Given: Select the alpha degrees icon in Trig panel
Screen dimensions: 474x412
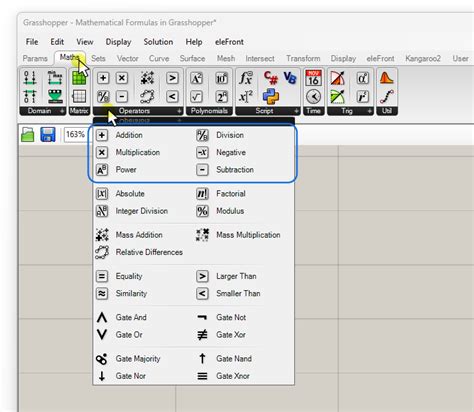Looking at the screenshot, I should tap(363, 78).
